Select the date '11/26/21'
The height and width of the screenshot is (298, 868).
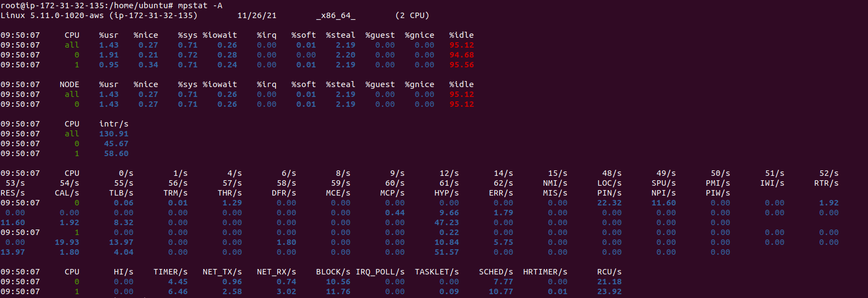257,15
